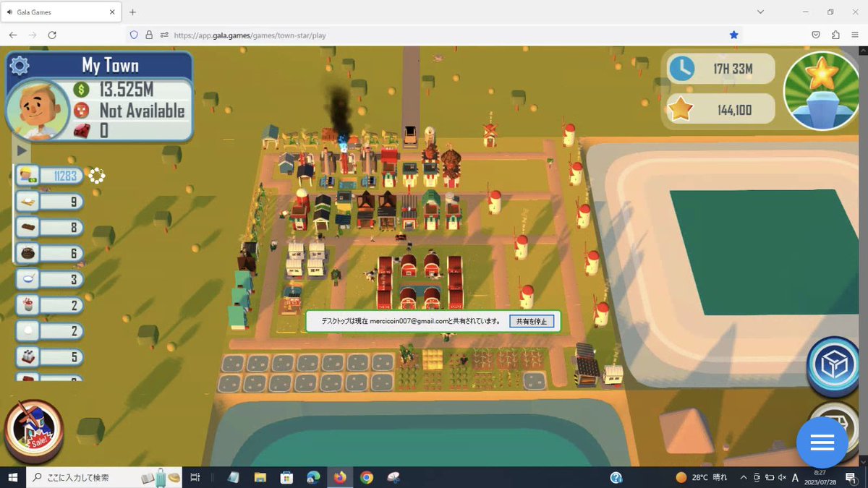Go back in browser history
This screenshot has width=868, height=488.
13,35
